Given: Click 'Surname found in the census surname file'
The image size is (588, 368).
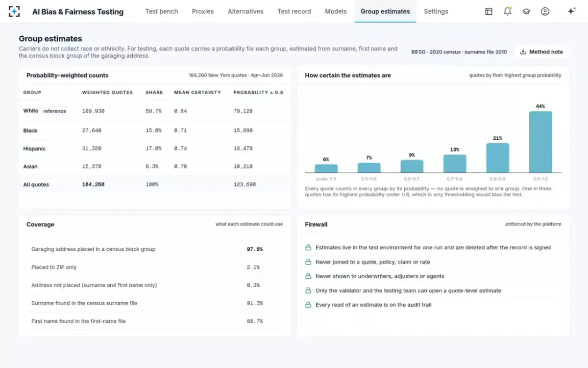Looking at the screenshot, I should coord(84,303).
